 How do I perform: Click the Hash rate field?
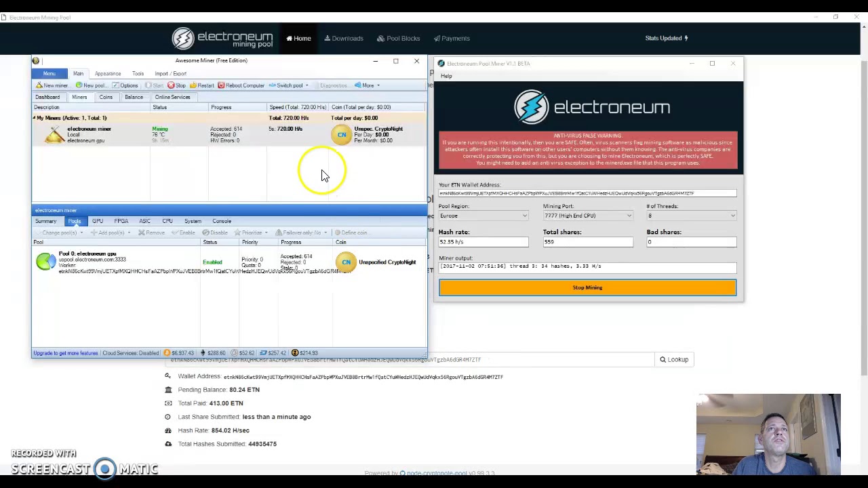(x=483, y=242)
